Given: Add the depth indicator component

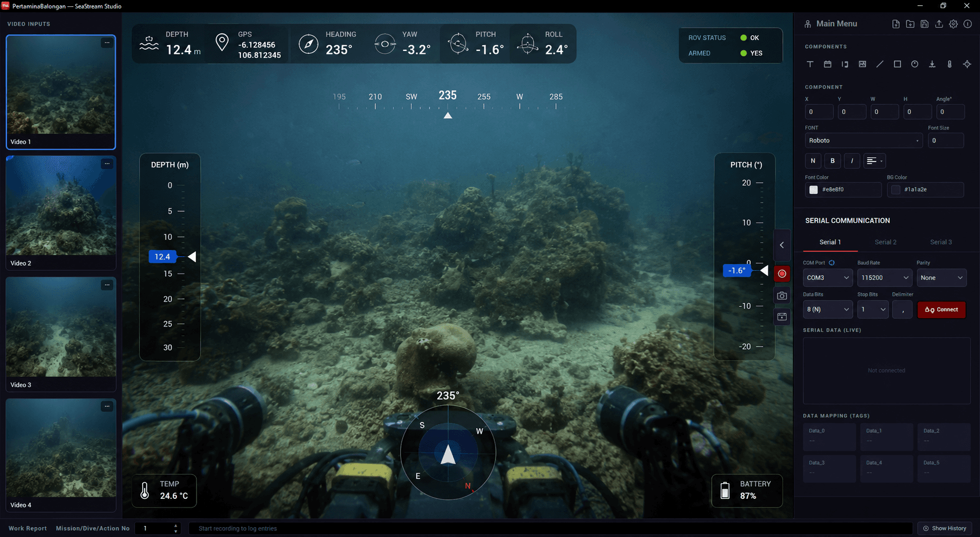Looking at the screenshot, I should pos(932,64).
